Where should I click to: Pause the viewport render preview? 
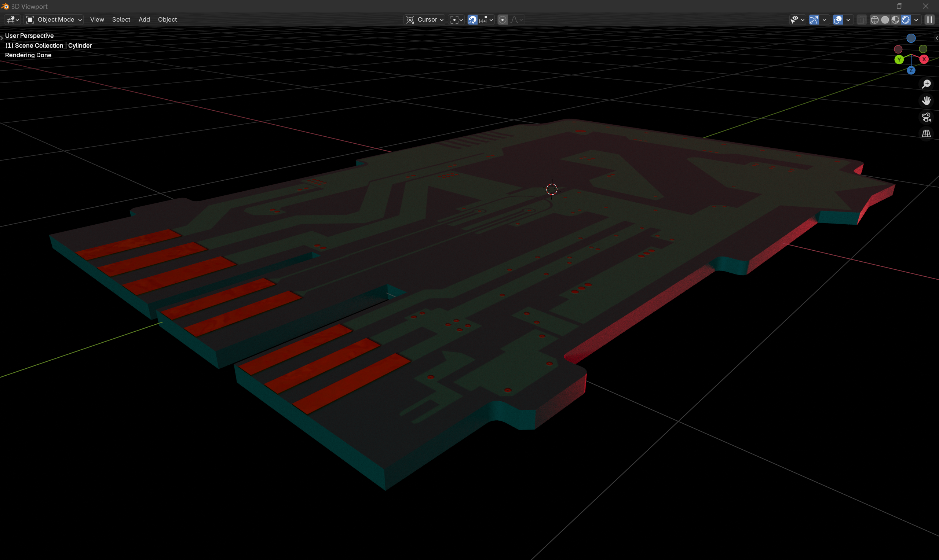tap(929, 20)
